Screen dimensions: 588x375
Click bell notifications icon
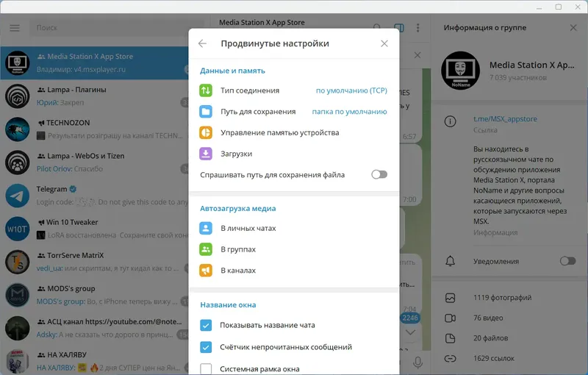(x=450, y=261)
